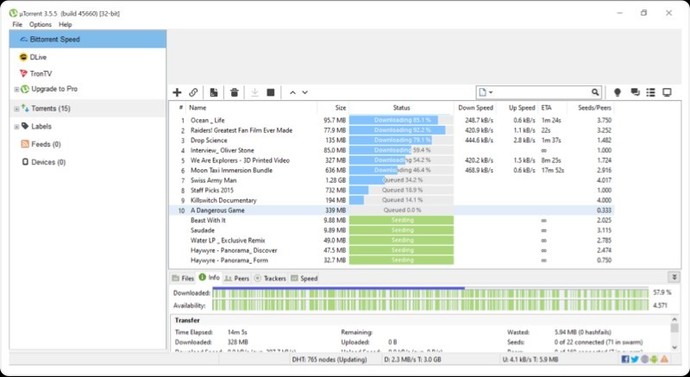The height and width of the screenshot is (377, 690).
Task: Open the Help menu
Action: 65,25
